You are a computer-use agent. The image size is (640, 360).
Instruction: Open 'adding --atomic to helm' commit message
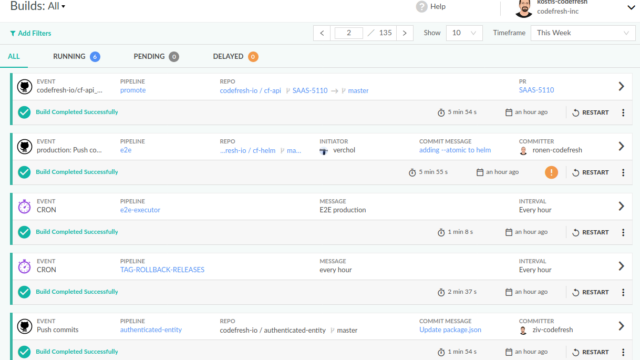click(455, 150)
